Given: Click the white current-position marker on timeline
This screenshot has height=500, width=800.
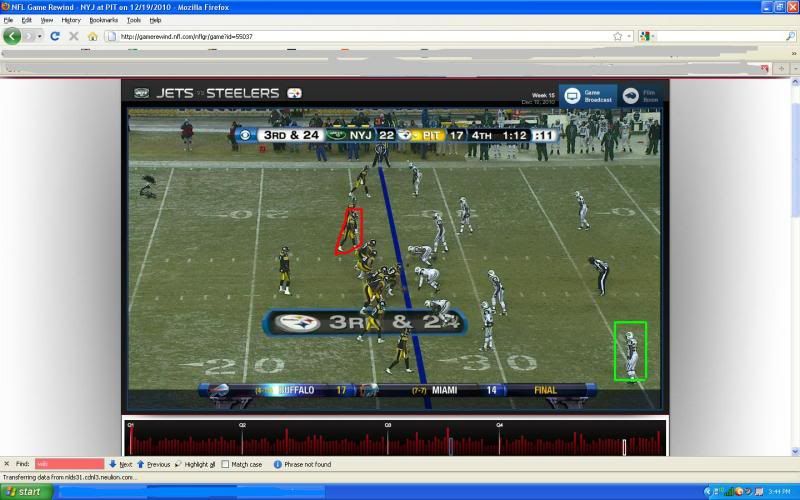Looking at the screenshot, I should click(624, 446).
